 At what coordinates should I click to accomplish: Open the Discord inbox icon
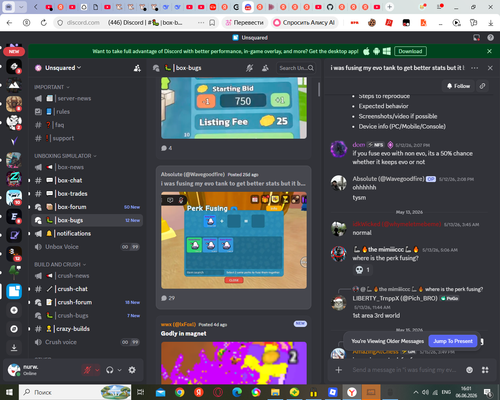(x=477, y=38)
